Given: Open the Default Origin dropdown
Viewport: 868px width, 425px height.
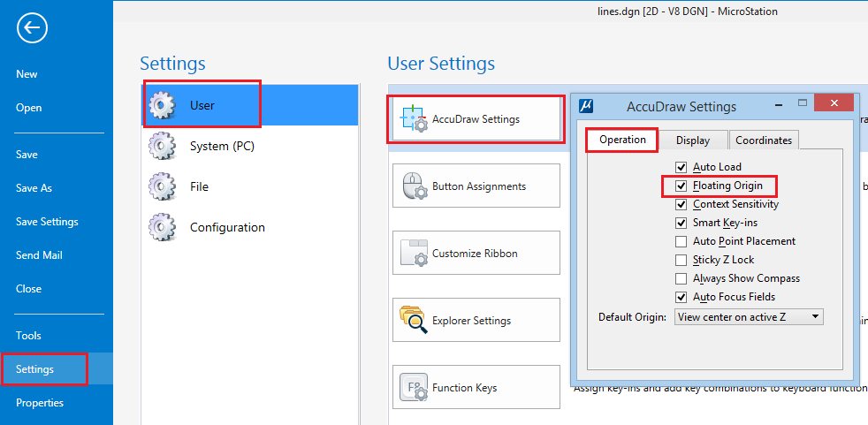Looking at the screenshot, I should tap(749, 317).
